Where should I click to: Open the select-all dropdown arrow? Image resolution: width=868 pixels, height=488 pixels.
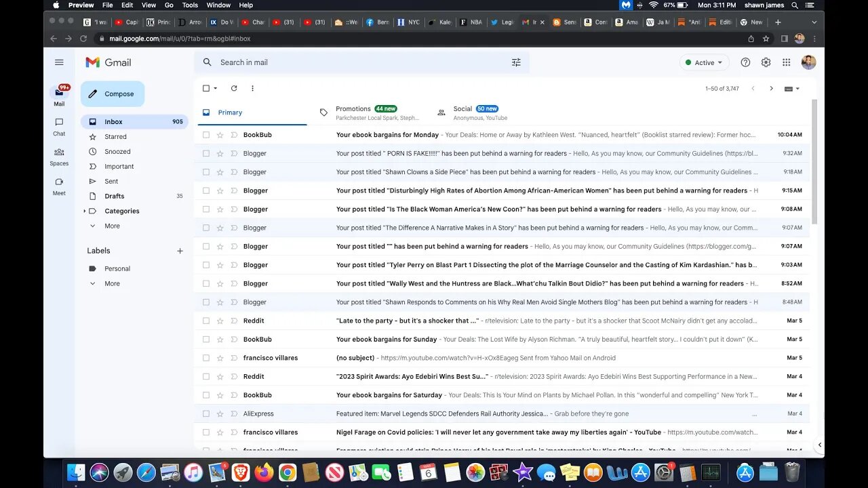coord(216,88)
